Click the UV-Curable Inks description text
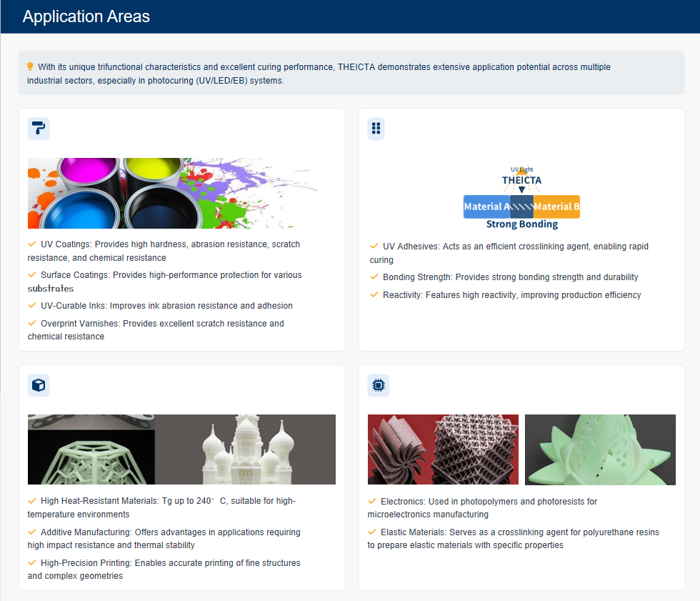The width and height of the screenshot is (700, 601). pyautogui.click(x=166, y=305)
